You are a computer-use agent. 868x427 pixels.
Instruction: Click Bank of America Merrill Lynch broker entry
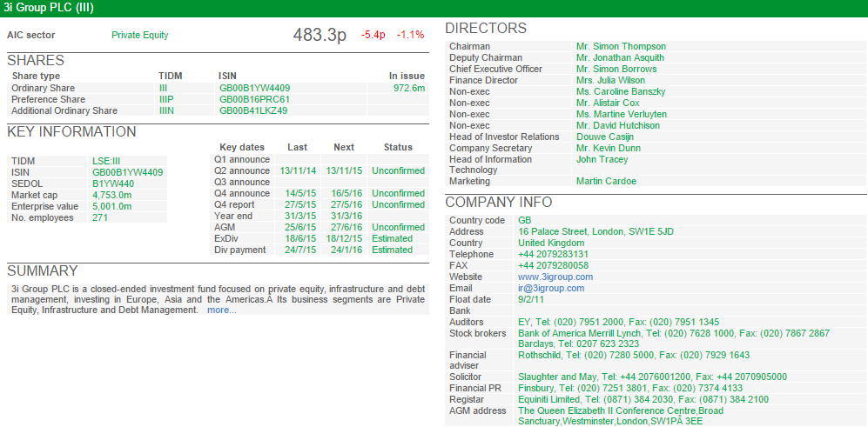coord(674,333)
